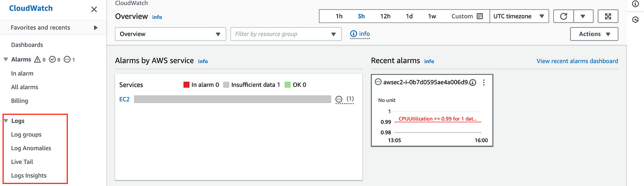The width and height of the screenshot is (644, 186).
Task: Open Log groups in the sidebar
Action: coord(26,135)
